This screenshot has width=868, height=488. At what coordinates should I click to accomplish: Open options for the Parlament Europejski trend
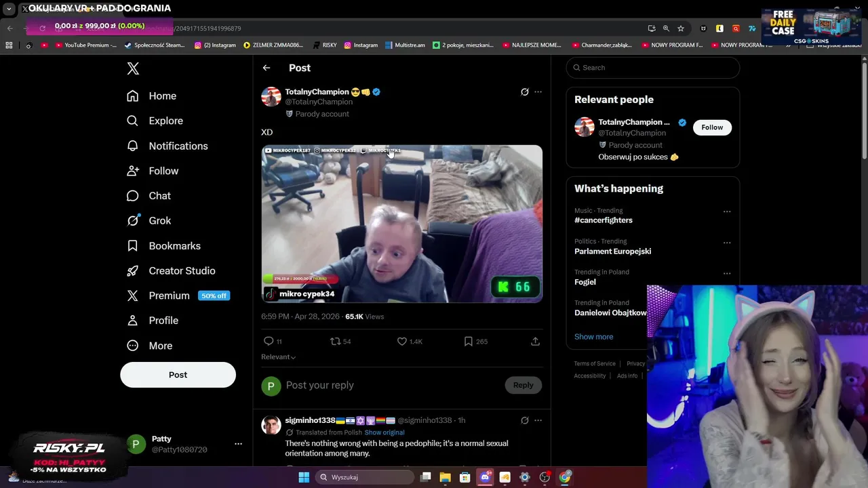[727, 243]
